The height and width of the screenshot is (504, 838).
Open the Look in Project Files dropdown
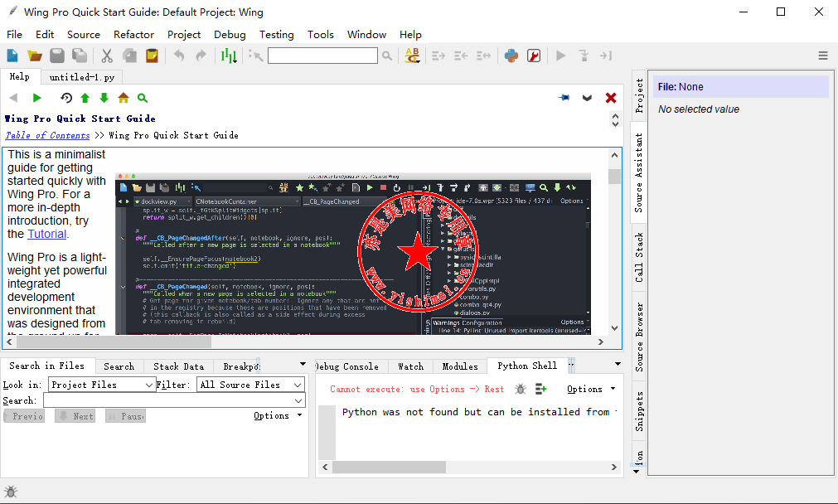[x=102, y=385]
